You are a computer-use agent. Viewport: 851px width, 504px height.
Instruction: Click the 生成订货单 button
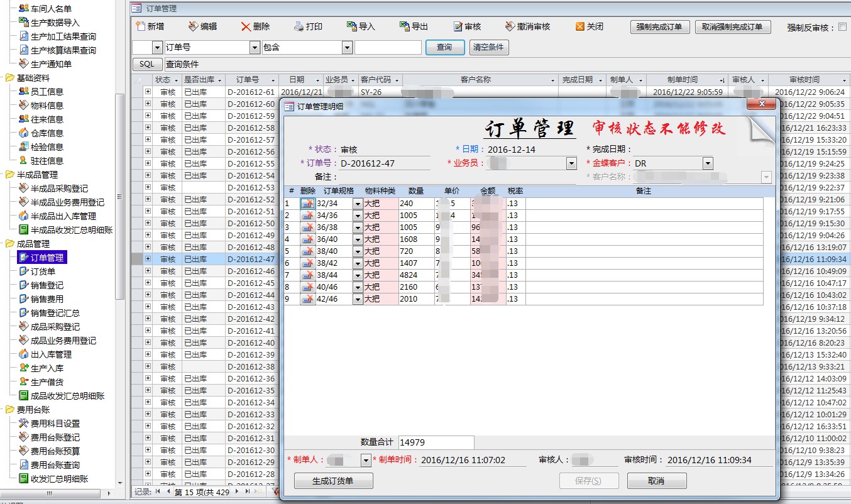tap(333, 481)
